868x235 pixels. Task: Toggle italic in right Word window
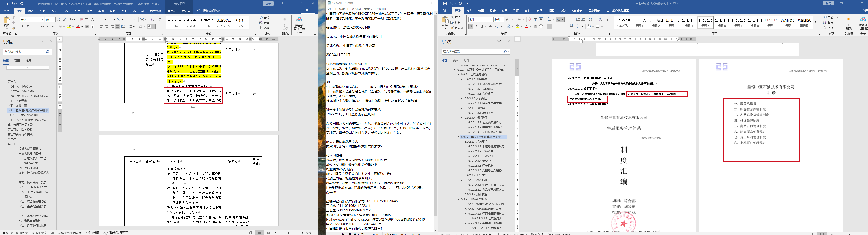click(x=476, y=26)
